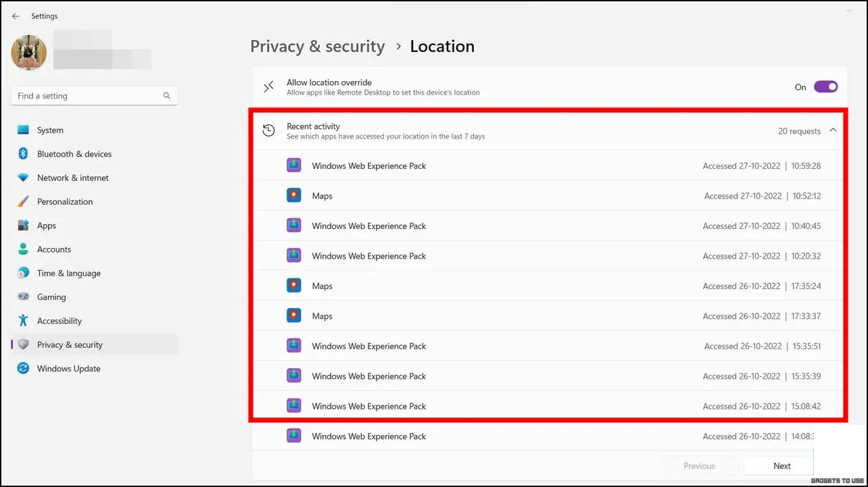Open the user profile picture
868x487 pixels.
(29, 53)
